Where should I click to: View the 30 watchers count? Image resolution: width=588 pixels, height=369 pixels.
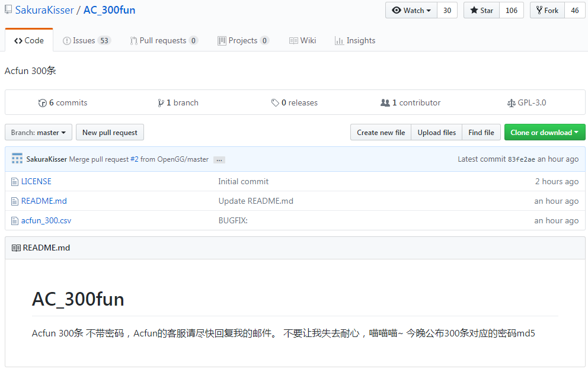click(447, 11)
